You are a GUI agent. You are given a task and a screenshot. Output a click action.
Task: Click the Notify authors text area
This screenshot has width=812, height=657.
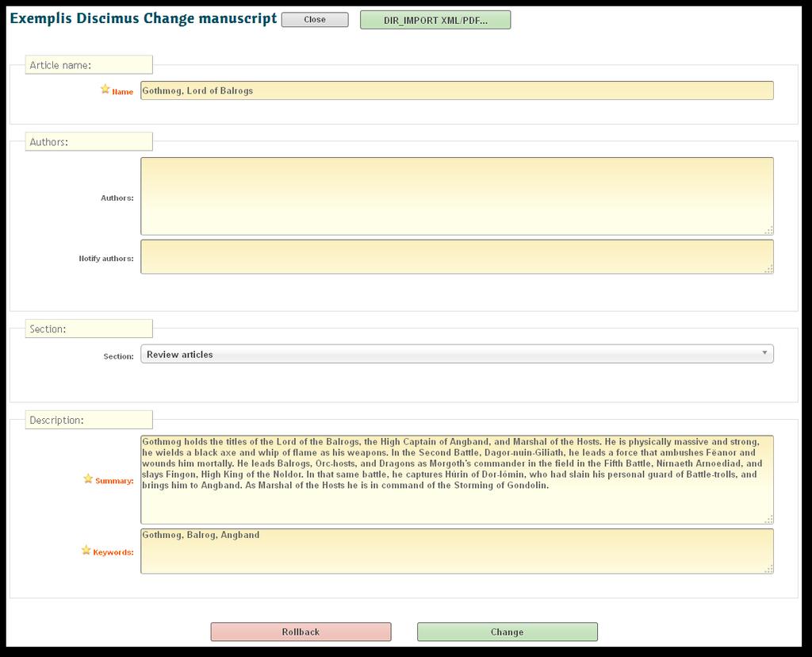(457, 257)
